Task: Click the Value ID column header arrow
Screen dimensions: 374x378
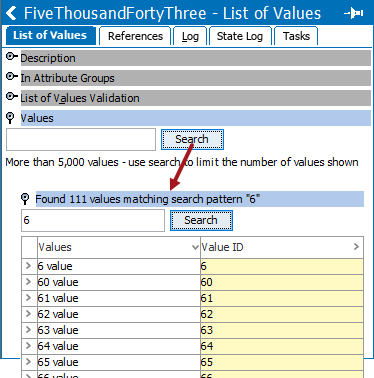Action: click(x=356, y=247)
